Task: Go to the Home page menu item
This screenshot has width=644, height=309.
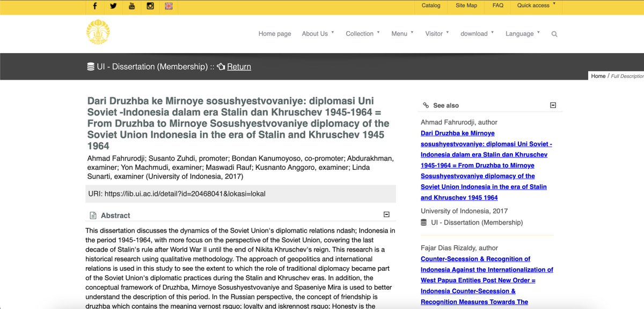Action: (275, 33)
